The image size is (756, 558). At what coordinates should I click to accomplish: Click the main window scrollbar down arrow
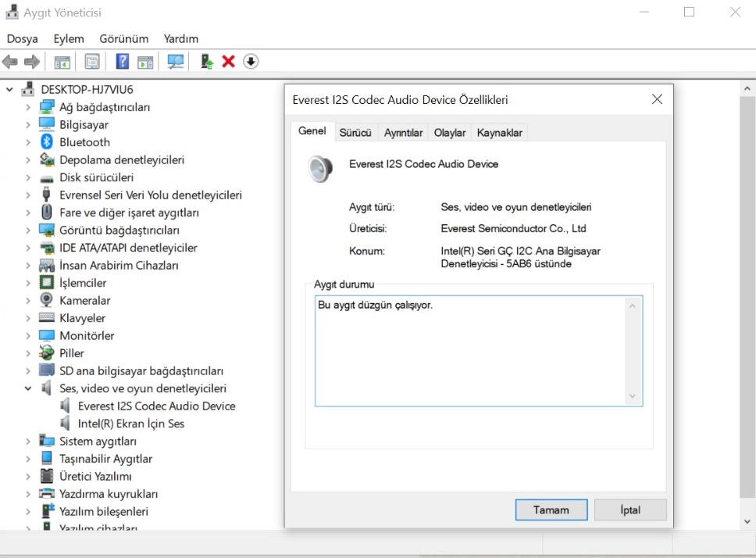[x=747, y=521]
